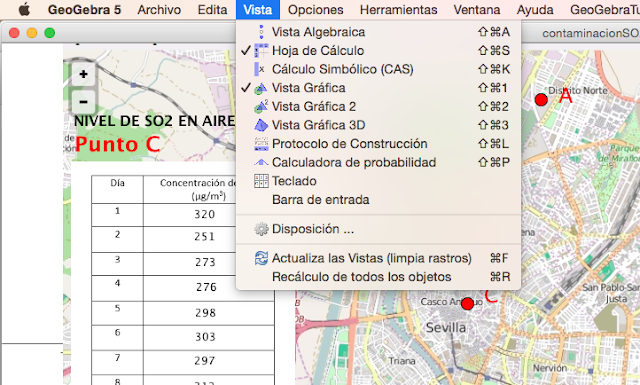Select red point A on the map

(x=541, y=99)
